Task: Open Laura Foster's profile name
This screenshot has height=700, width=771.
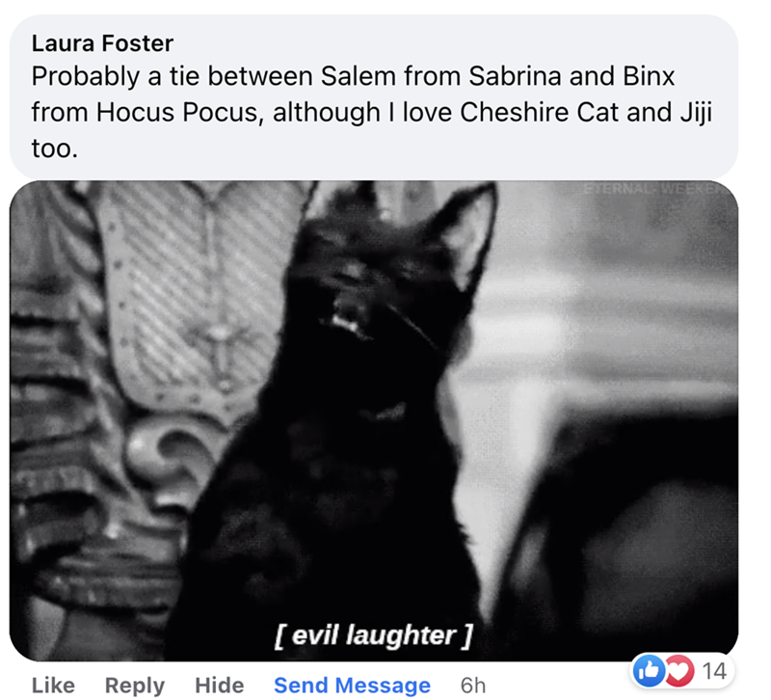Action: (x=102, y=43)
